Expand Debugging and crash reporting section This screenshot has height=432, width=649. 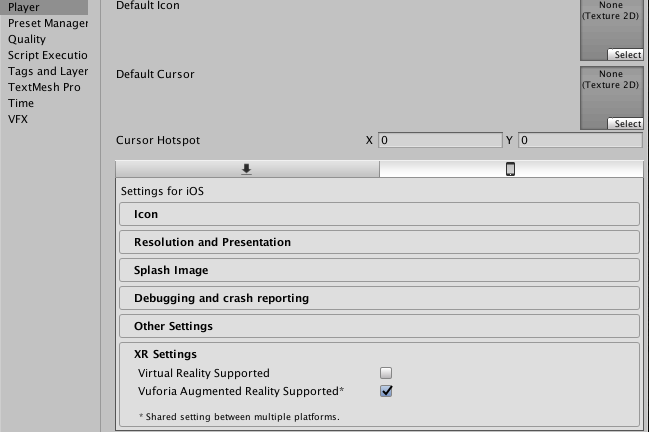(380, 298)
